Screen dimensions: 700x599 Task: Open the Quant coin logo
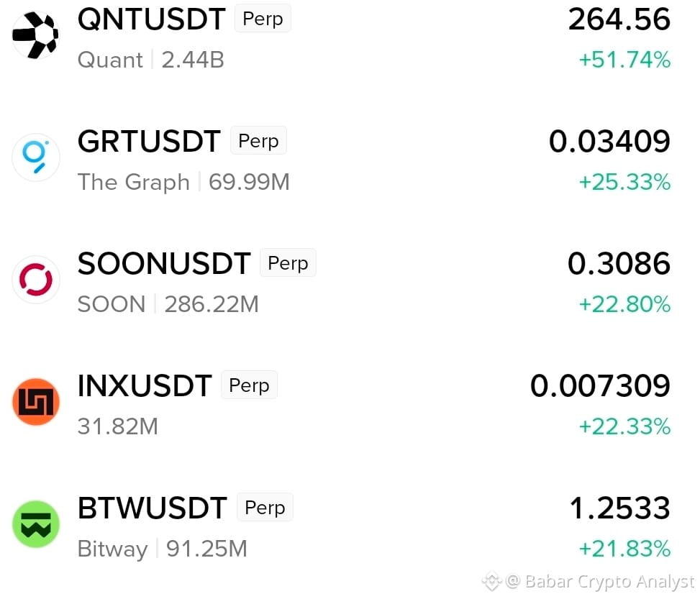click(36, 35)
